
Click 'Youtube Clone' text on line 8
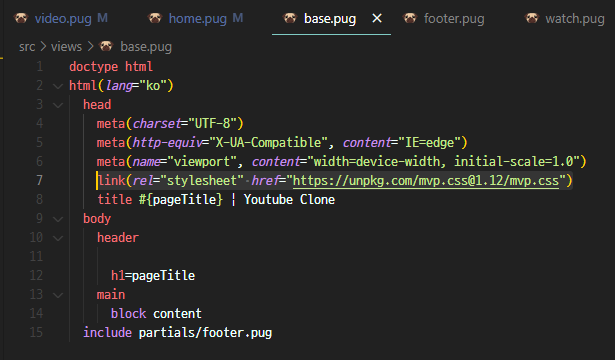(289, 200)
